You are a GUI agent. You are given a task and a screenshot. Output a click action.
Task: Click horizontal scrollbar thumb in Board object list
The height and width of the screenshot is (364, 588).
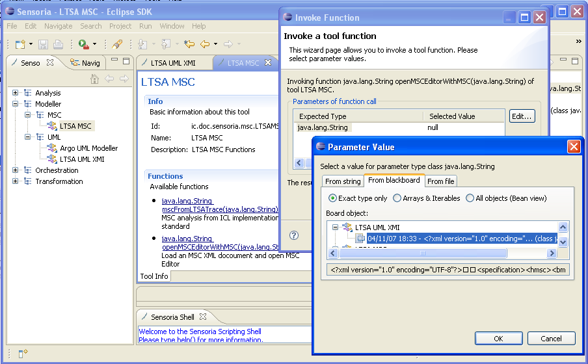423,253
